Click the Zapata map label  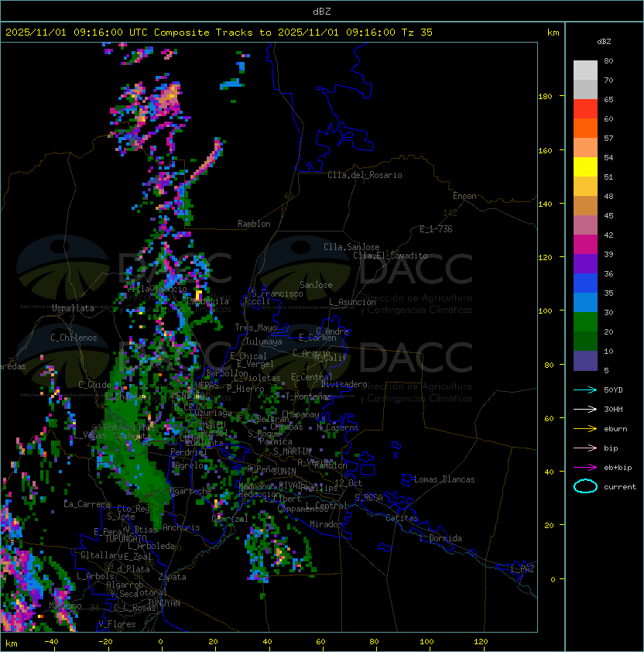point(172,577)
